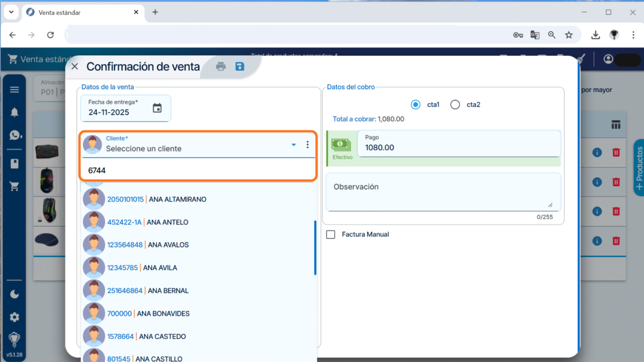Open settings gear in sidebar

coord(14,317)
